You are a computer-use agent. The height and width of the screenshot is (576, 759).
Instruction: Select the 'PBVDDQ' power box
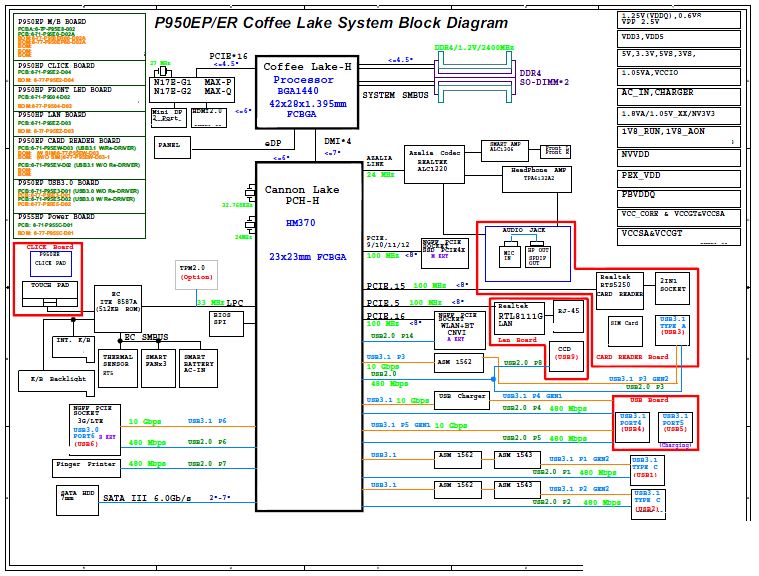pos(679,198)
